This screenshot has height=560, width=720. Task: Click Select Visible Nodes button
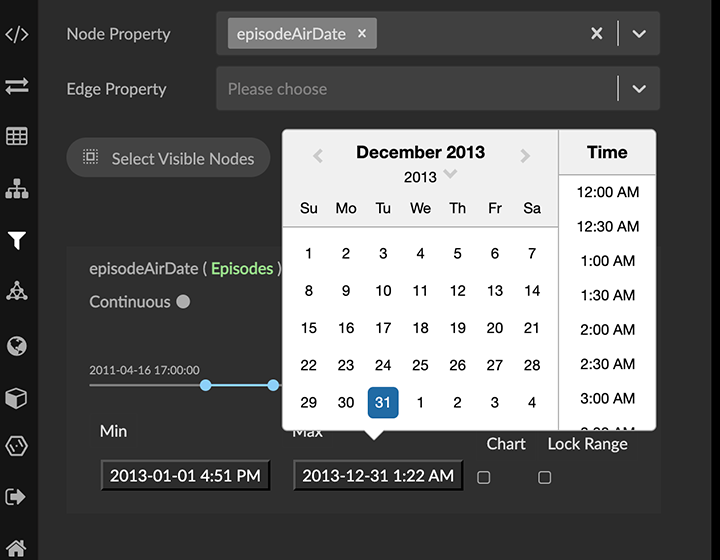click(169, 158)
